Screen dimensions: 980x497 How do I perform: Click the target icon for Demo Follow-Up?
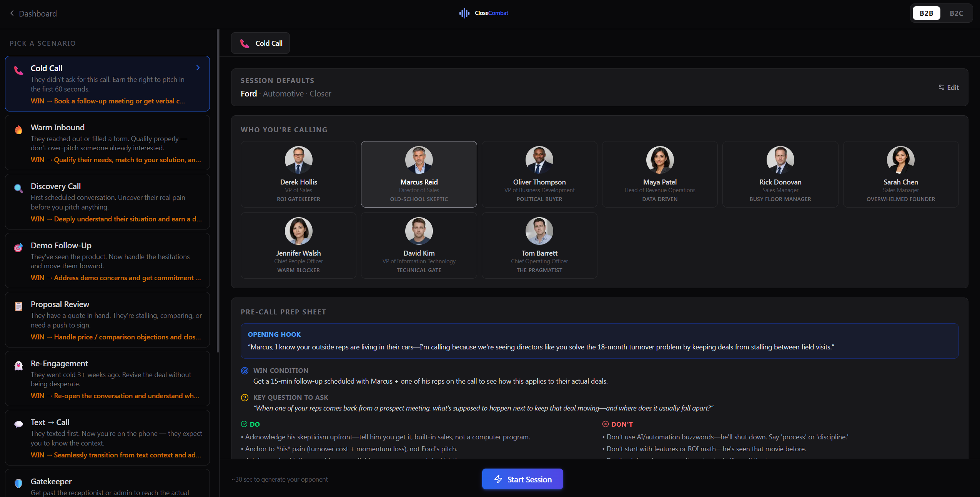(18, 248)
